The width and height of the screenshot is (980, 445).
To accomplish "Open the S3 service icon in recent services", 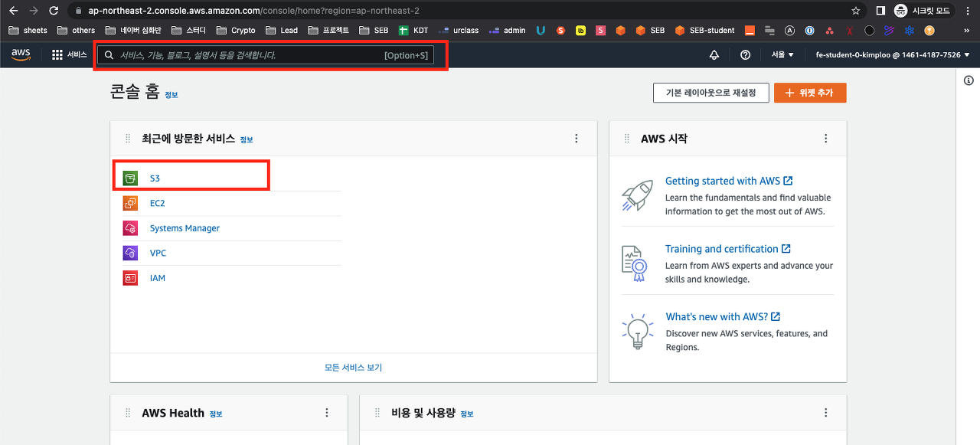I will pyautogui.click(x=130, y=178).
